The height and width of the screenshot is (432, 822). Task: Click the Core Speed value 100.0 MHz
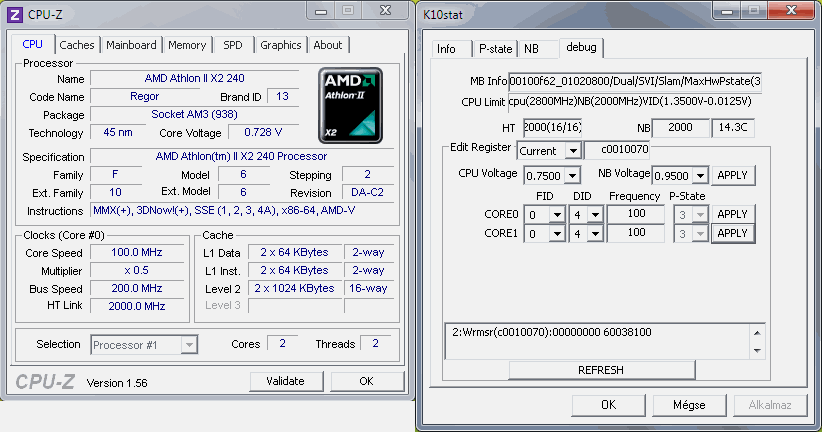[137, 252]
